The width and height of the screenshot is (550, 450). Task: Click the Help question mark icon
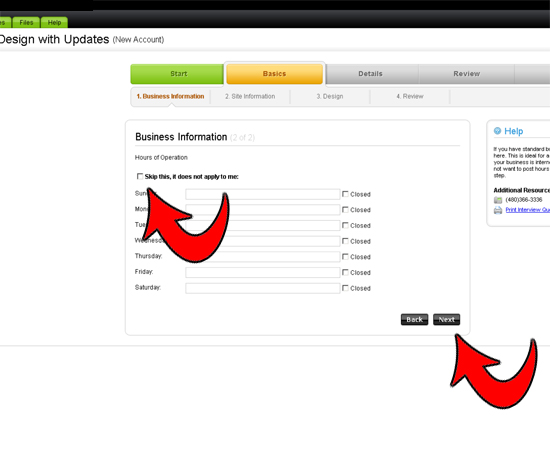pyautogui.click(x=497, y=131)
